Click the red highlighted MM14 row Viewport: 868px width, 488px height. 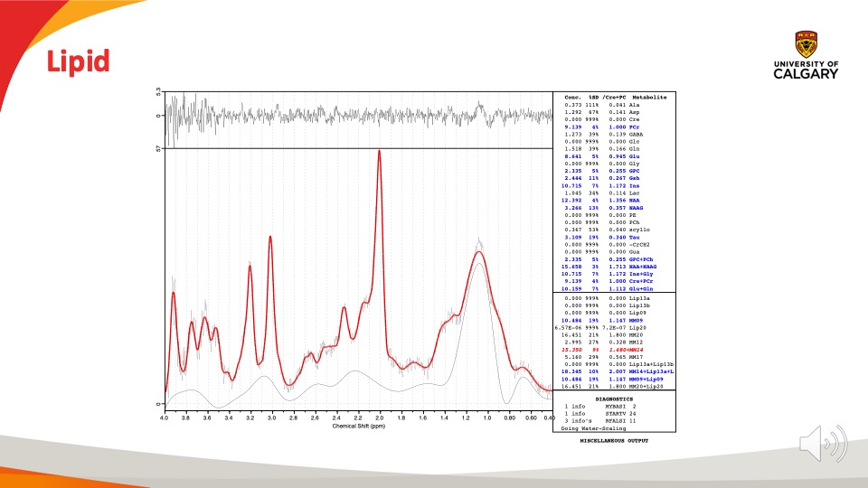click(x=615, y=349)
